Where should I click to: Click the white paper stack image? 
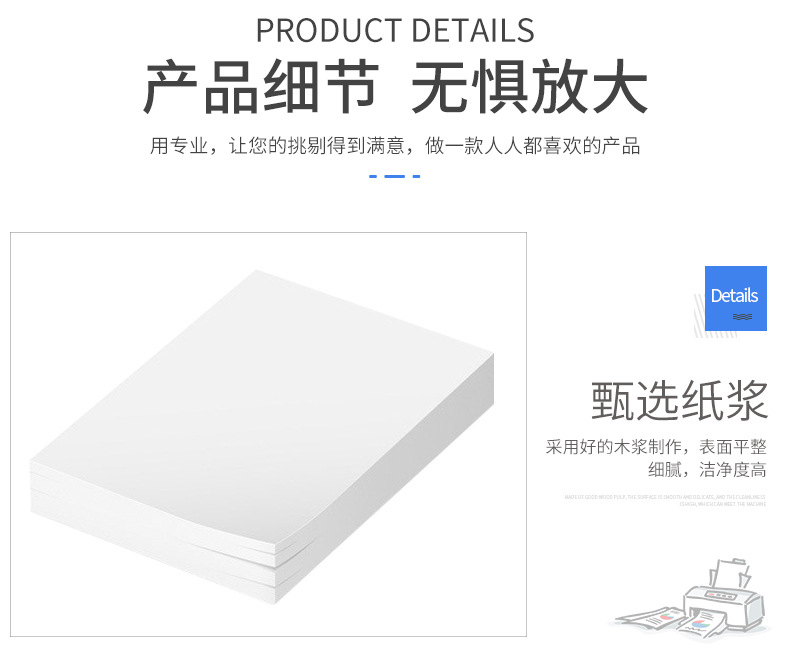tap(262, 436)
